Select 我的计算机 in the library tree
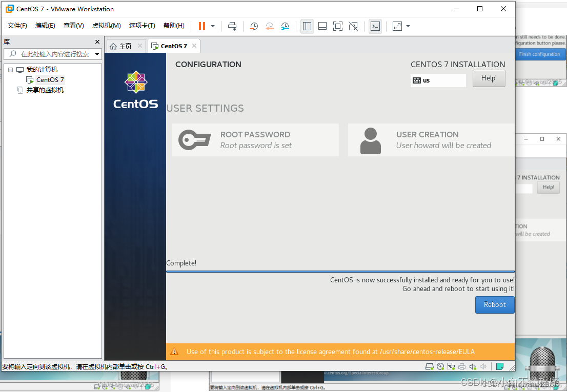The height and width of the screenshot is (392, 567). click(x=42, y=69)
